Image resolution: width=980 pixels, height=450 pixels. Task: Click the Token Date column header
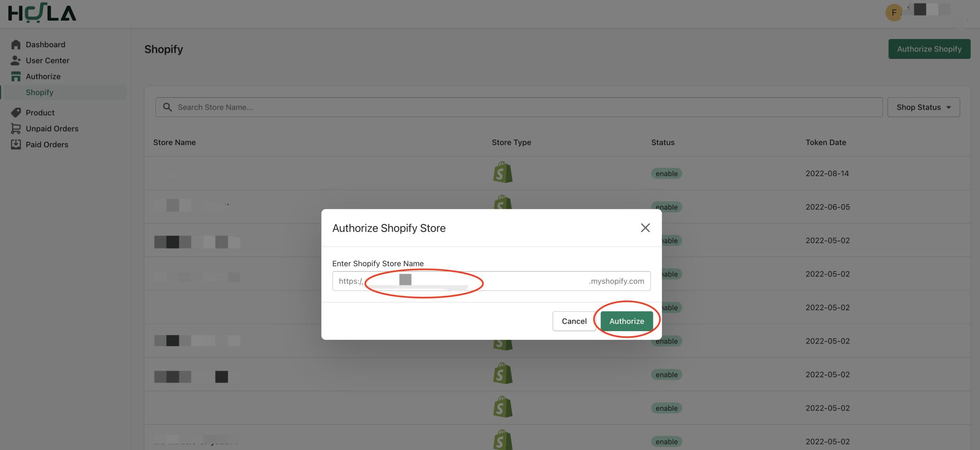pos(825,143)
